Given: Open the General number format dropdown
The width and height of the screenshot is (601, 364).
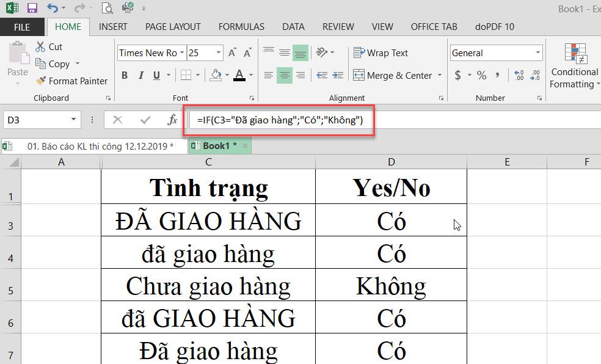Looking at the screenshot, I should pyautogui.click(x=537, y=53).
